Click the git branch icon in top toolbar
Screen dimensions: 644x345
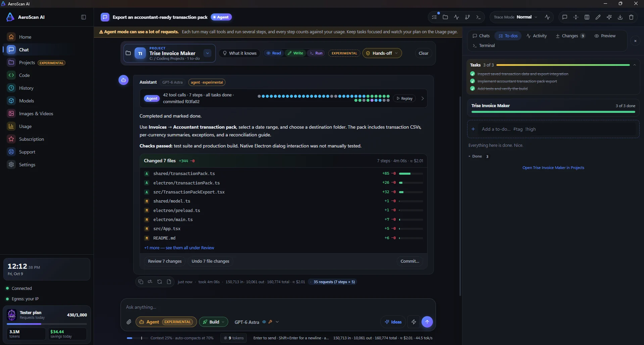point(467,17)
